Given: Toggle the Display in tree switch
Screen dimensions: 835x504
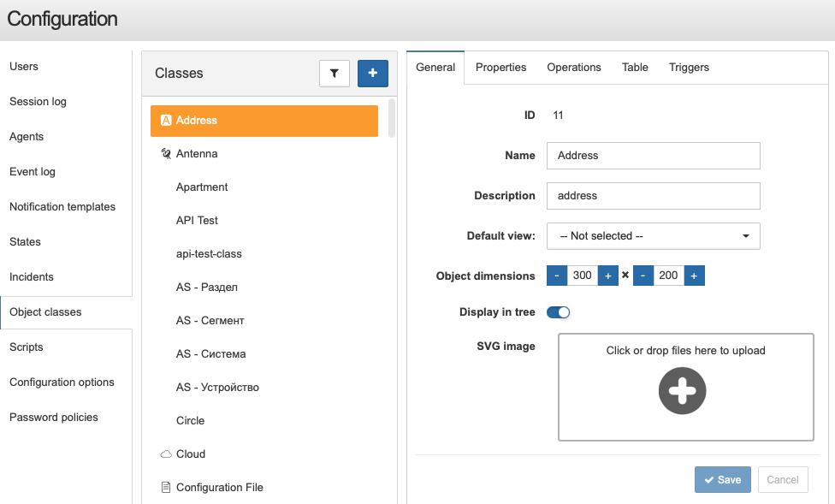Looking at the screenshot, I should 558,312.
